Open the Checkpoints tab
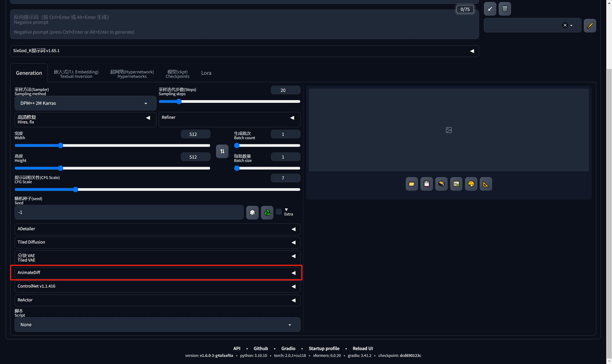612x364 pixels. pyautogui.click(x=177, y=73)
